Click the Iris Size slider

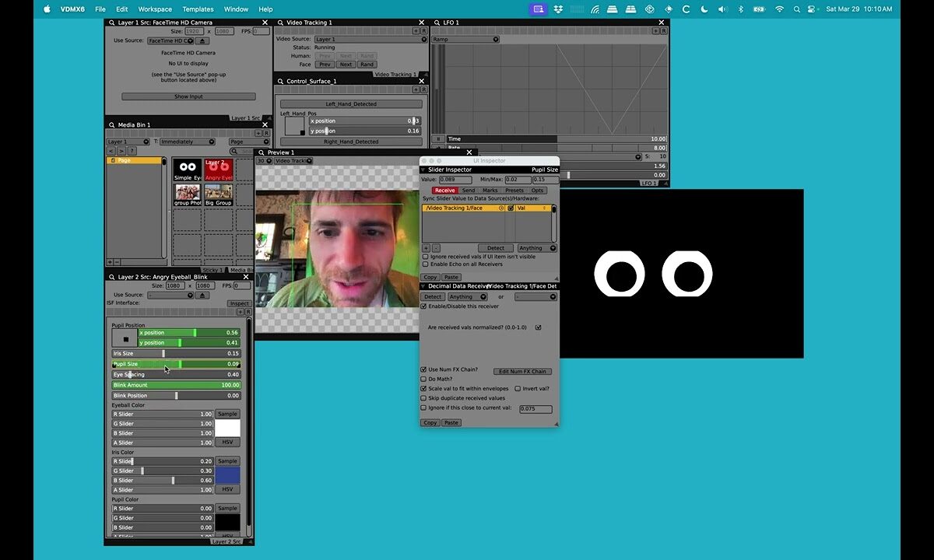[x=176, y=353]
